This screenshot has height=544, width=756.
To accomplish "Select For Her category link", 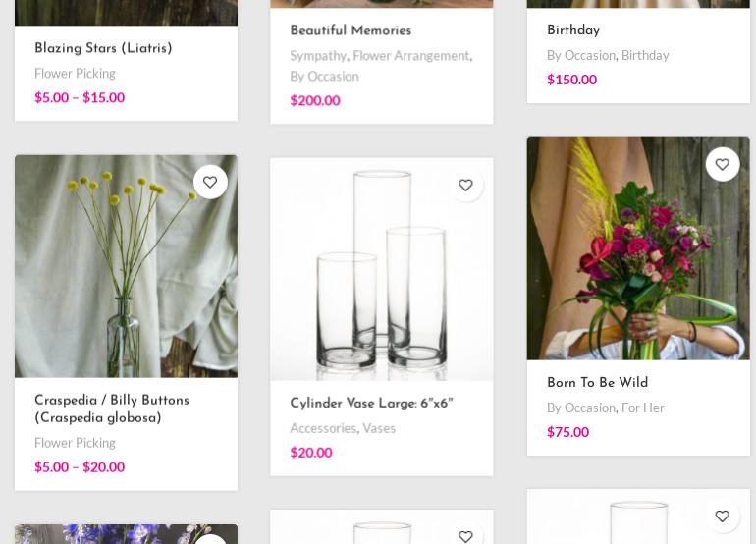I will (x=643, y=408).
